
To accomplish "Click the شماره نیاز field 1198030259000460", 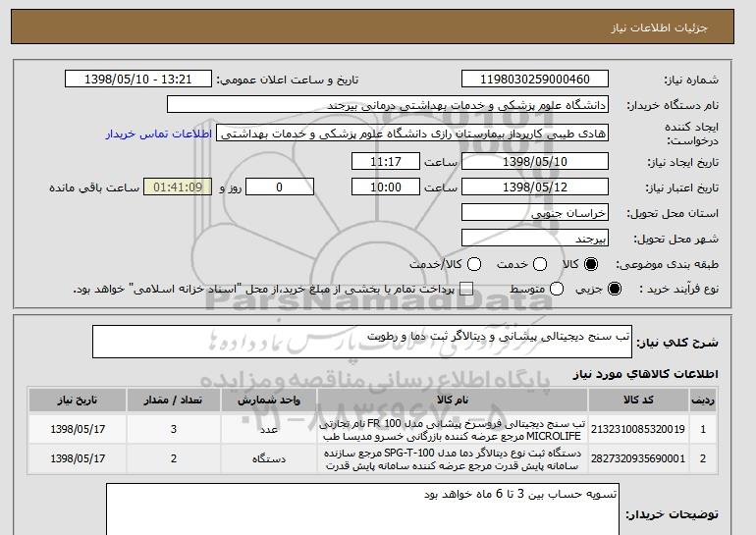I will [x=535, y=80].
